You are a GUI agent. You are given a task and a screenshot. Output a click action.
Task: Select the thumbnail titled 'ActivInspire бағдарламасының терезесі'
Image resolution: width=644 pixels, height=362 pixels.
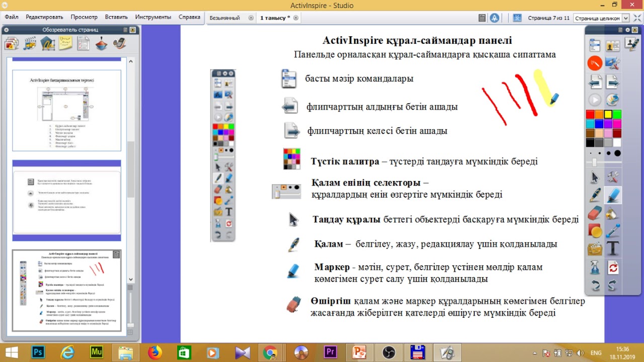[x=66, y=110]
